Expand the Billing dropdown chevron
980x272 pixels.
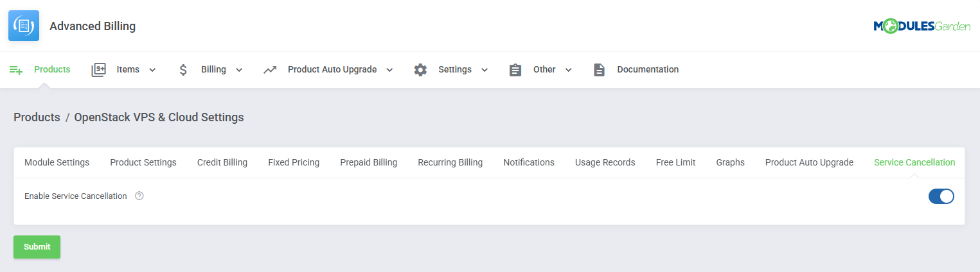tap(239, 70)
